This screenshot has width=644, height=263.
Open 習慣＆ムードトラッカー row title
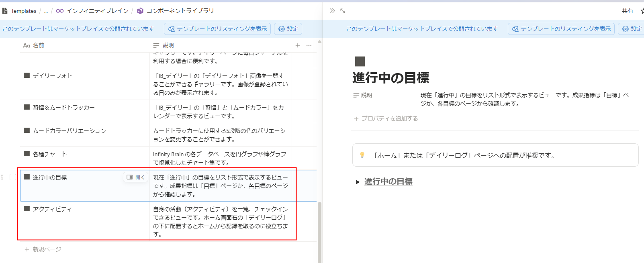(64, 107)
